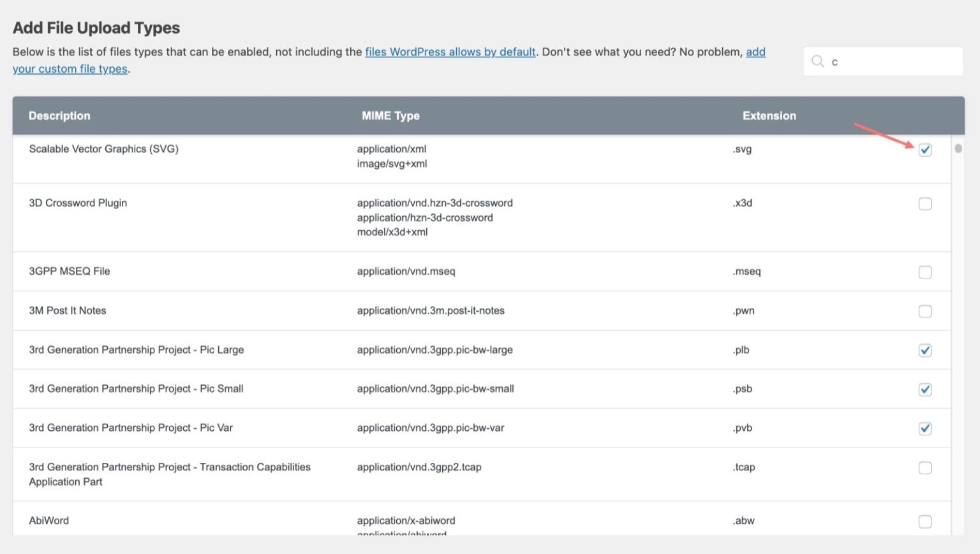Grab the table's vertical scrollbar thumb
The image size is (980, 554).
click(958, 149)
